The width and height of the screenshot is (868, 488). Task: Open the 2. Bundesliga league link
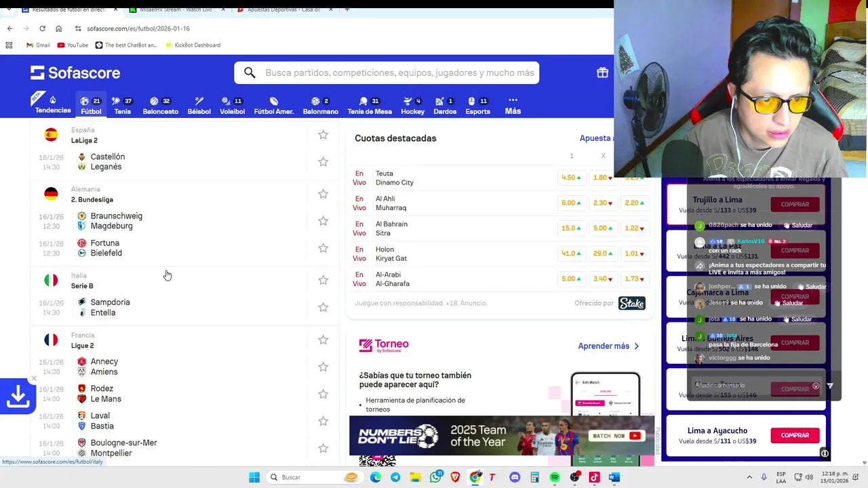(92, 199)
